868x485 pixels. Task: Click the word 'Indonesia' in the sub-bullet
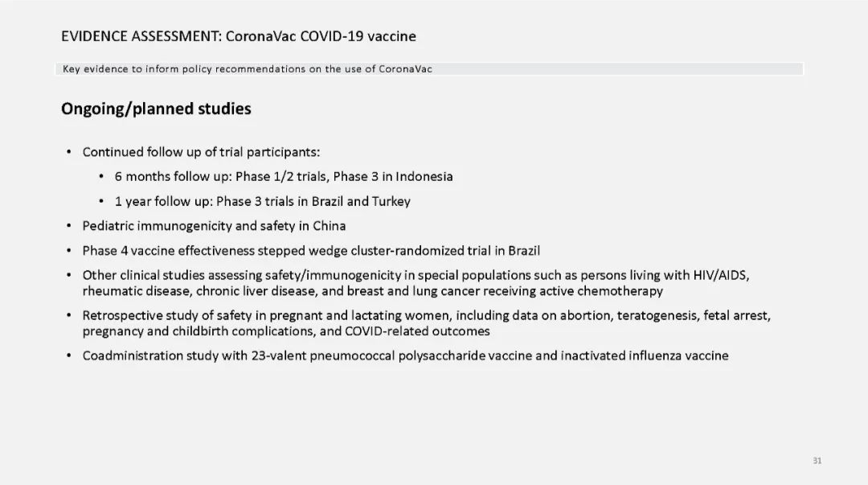[424, 176]
